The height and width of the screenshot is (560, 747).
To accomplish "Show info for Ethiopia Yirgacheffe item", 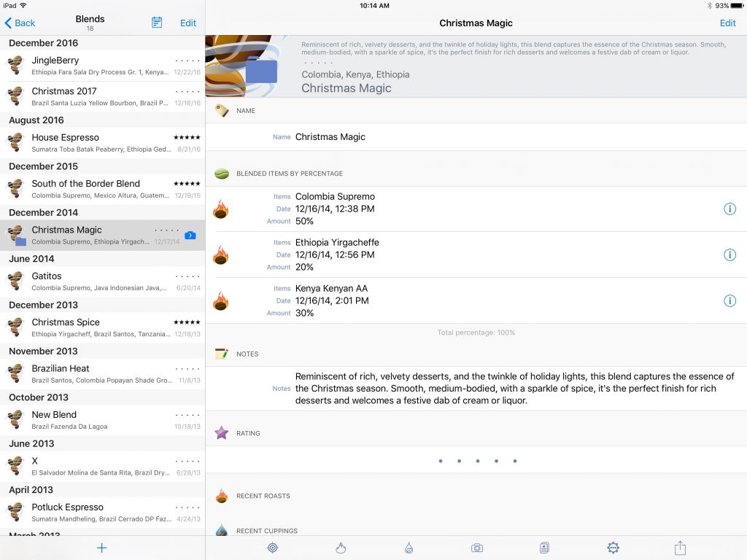I will pyautogui.click(x=729, y=255).
